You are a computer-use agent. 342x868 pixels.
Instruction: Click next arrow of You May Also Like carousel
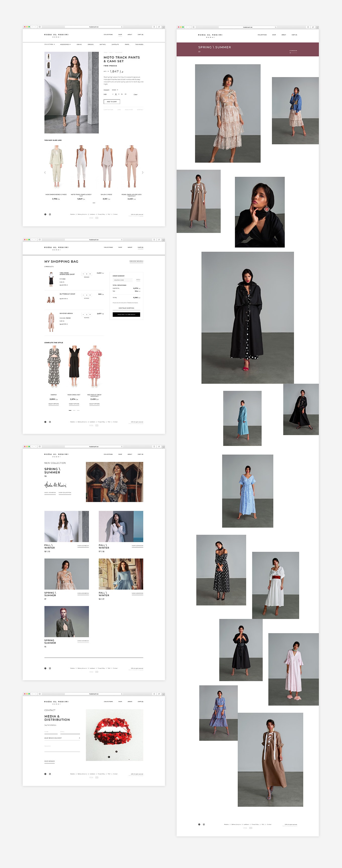coord(143,172)
